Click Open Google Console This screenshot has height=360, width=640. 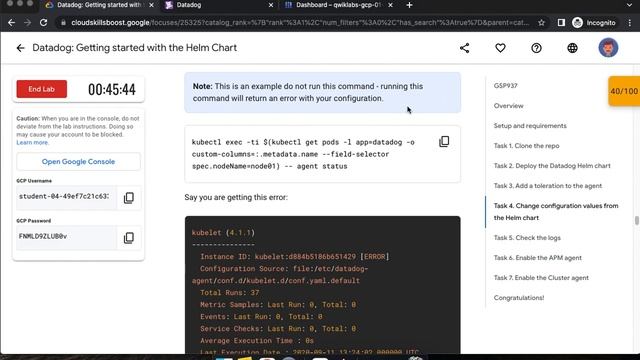point(78,162)
